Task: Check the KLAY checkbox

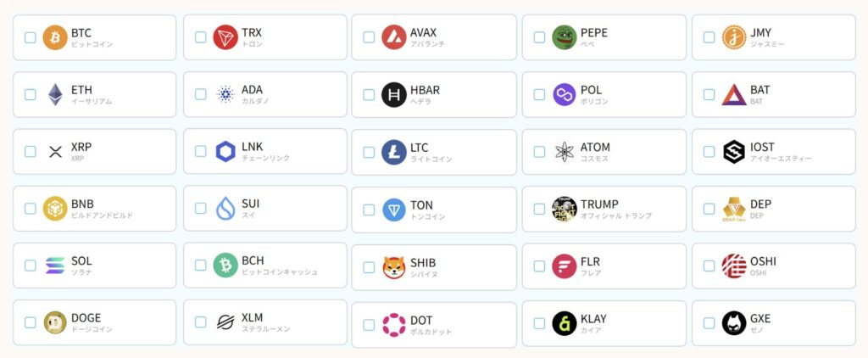Action: [539, 323]
